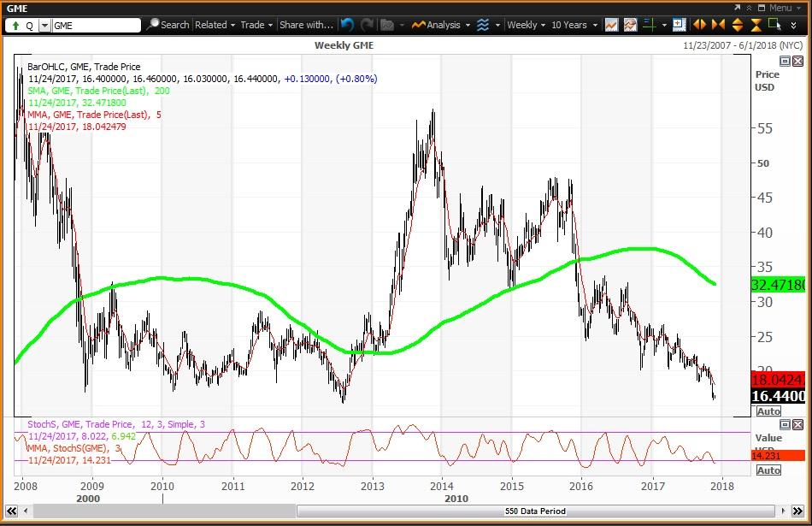Jump to end with double-right scroll button

797,511
